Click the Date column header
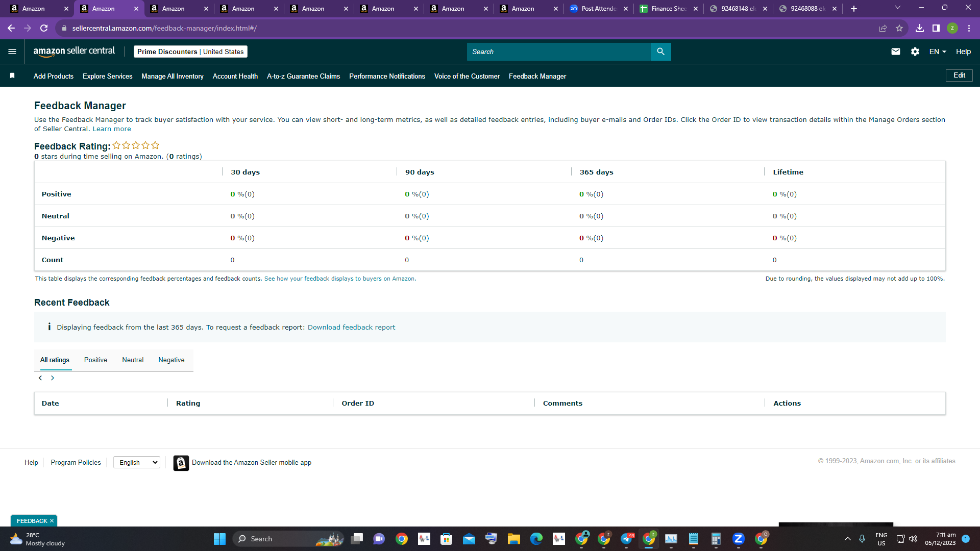 (50, 403)
